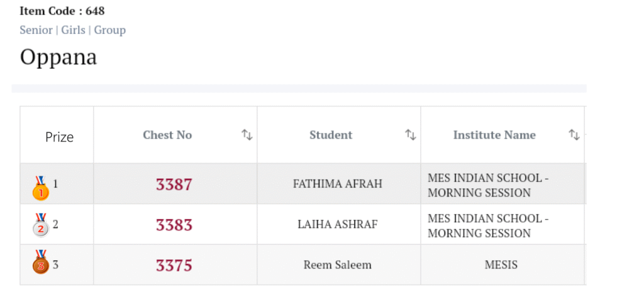Click sort arrows in Chest No column
This screenshot has height=308, width=644.
coord(247,135)
